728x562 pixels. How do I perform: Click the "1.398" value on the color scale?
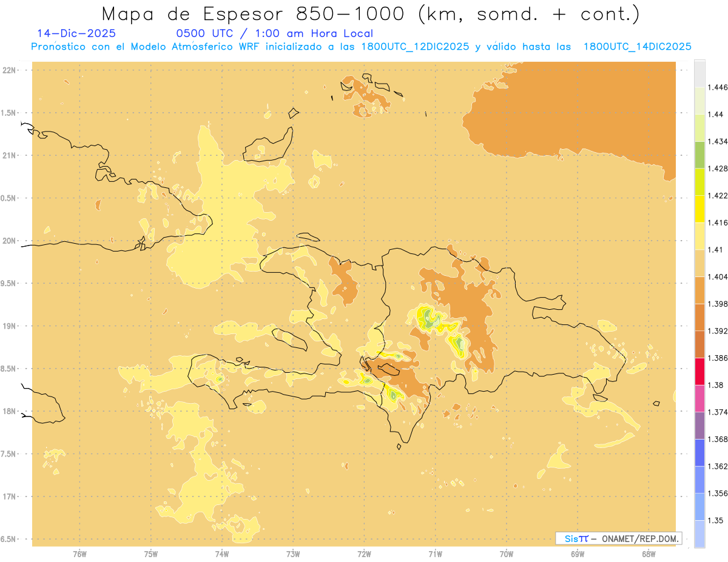(x=718, y=304)
